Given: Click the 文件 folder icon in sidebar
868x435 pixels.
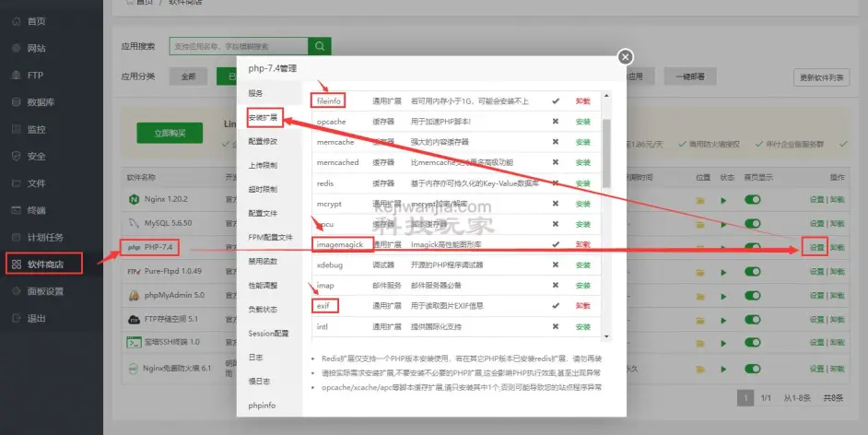Looking at the screenshot, I should 16,183.
